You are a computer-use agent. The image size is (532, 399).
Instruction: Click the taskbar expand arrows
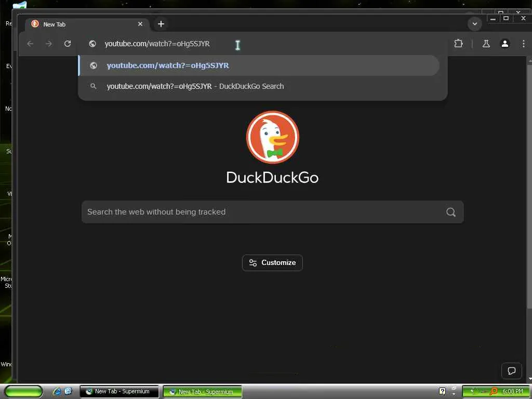click(454, 391)
